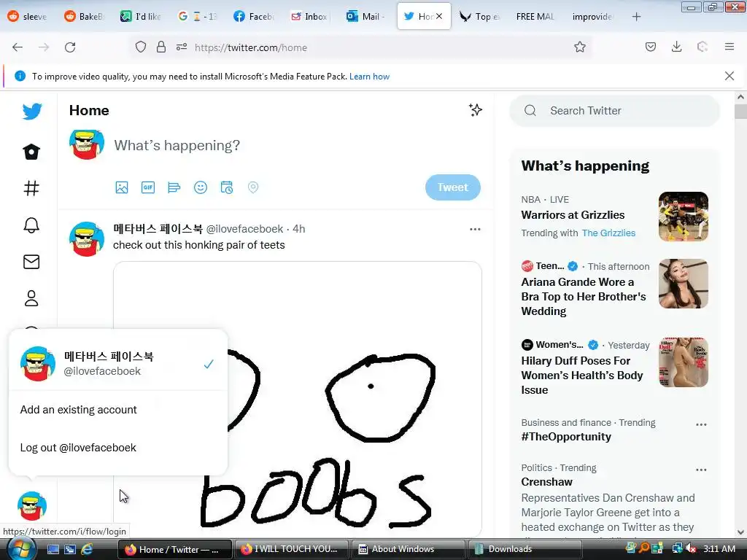Click the Warriors at Grizzlies thumbnail
This screenshot has width=747, height=560.
click(x=683, y=217)
